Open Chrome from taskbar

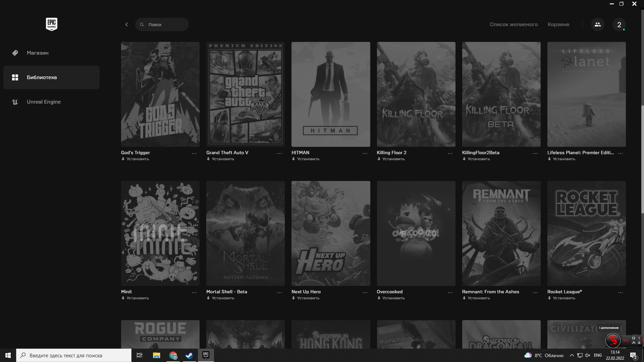173,355
